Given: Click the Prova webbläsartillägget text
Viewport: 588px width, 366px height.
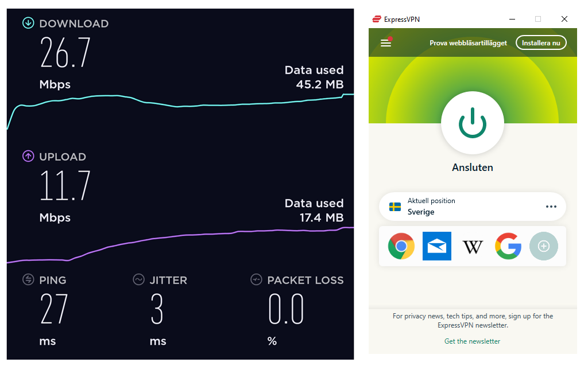Looking at the screenshot, I should click(468, 43).
